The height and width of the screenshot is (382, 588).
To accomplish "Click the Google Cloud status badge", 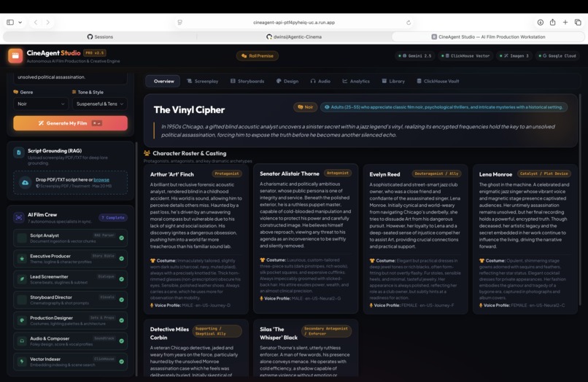I will (x=557, y=56).
